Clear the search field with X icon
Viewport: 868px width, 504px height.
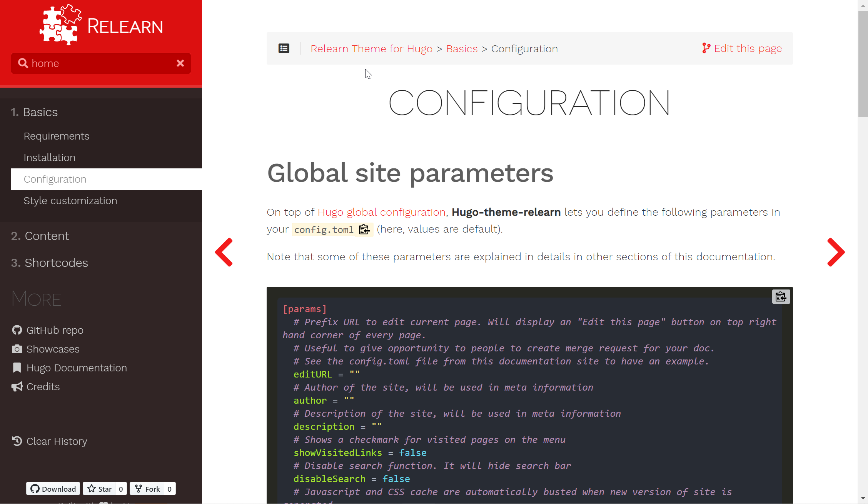pyautogui.click(x=180, y=63)
